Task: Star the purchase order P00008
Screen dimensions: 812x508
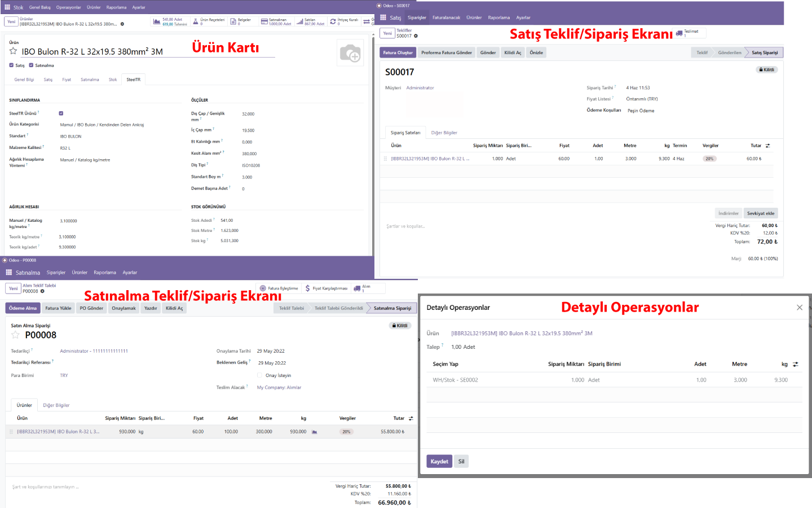Action: pos(15,335)
